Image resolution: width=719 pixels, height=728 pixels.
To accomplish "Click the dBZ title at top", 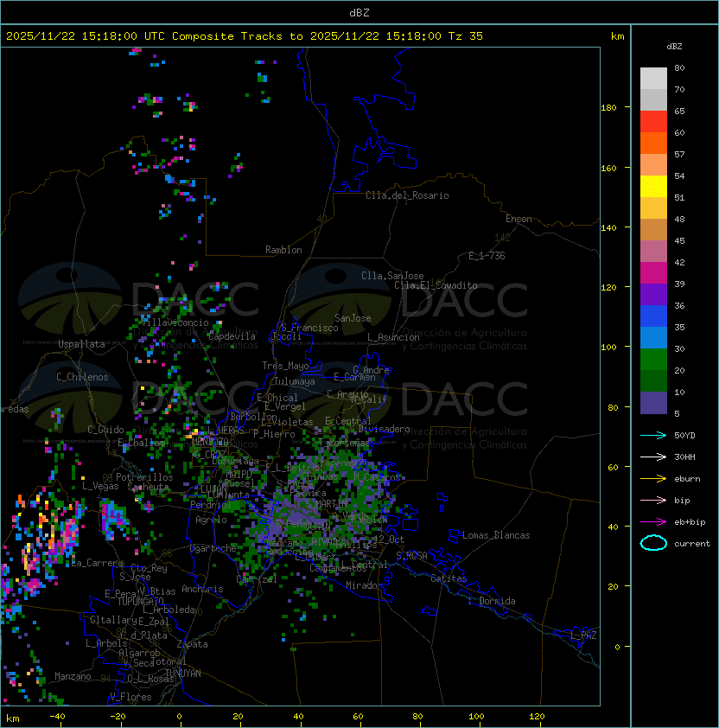I will pyautogui.click(x=359, y=13).
